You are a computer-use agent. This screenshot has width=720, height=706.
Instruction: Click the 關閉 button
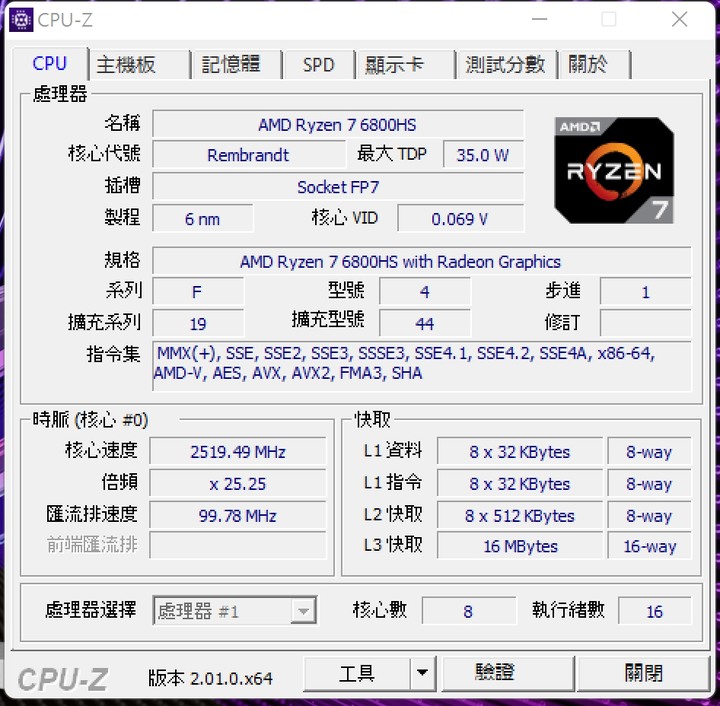[x=643, y=673]
